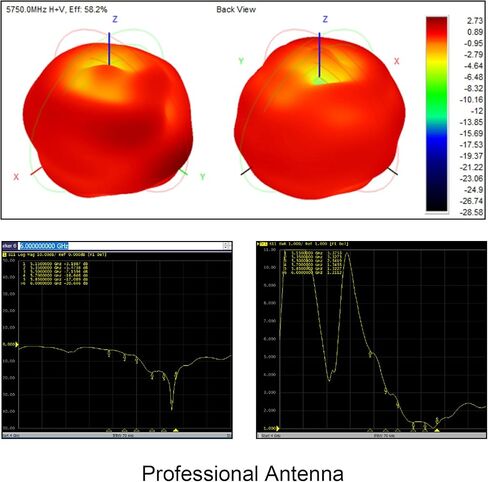Click the Start 4 GHz status text under the right plot

click(x=270, y=435)
